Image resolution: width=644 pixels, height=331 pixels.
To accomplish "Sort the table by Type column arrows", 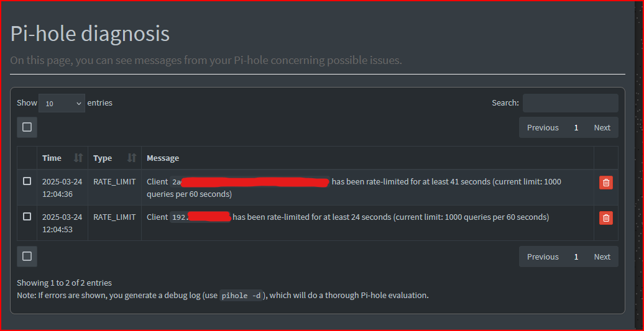I will click(132, 158).
